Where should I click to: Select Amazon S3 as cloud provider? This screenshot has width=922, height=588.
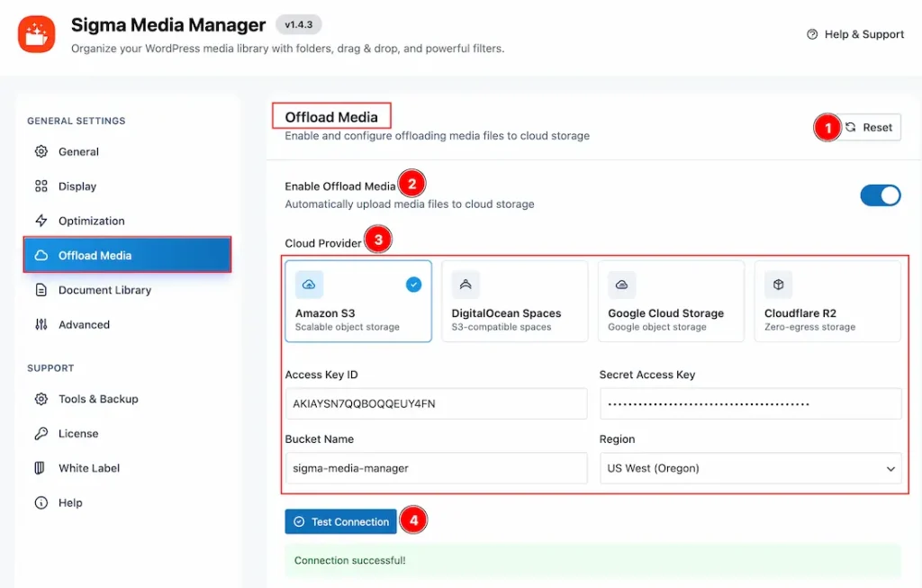coord(358,301)
